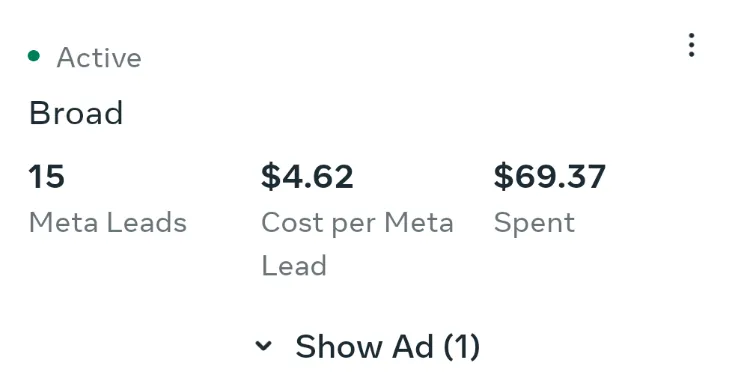Select the Active status label

coord(99,58)
